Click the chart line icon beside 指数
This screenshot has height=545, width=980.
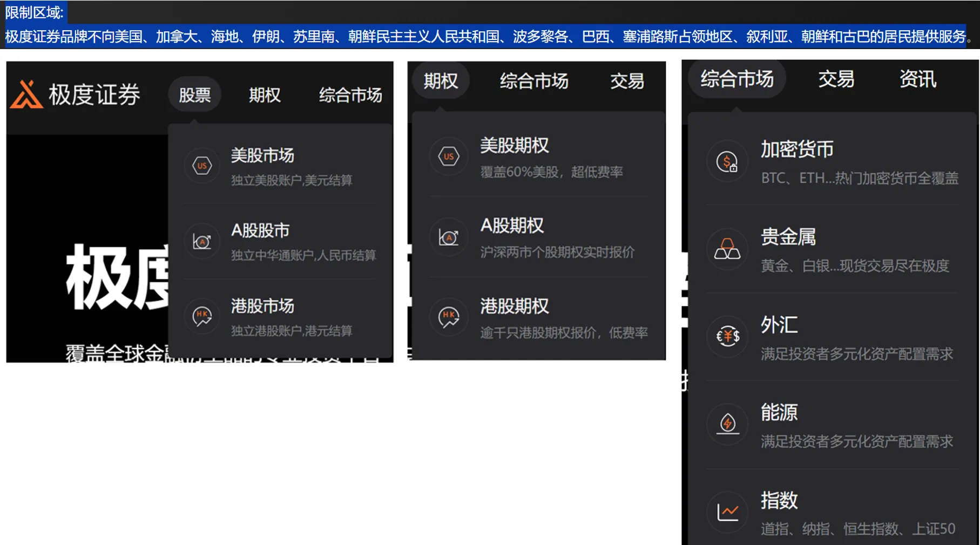point(727,512)
